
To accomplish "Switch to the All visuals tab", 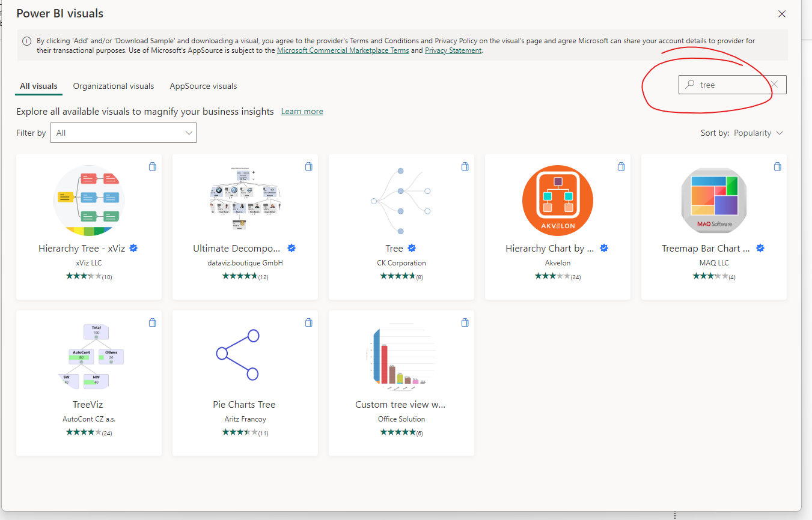I will pos(38,86).
